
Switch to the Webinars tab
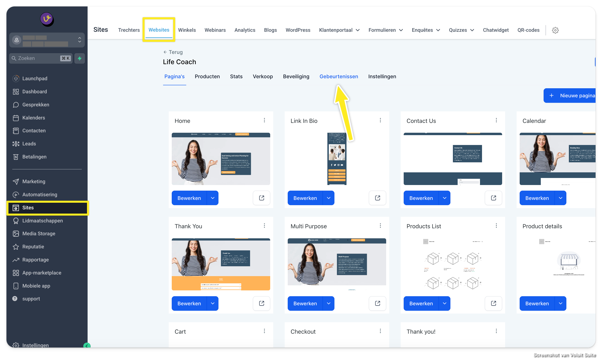click(x=215, y=30)
